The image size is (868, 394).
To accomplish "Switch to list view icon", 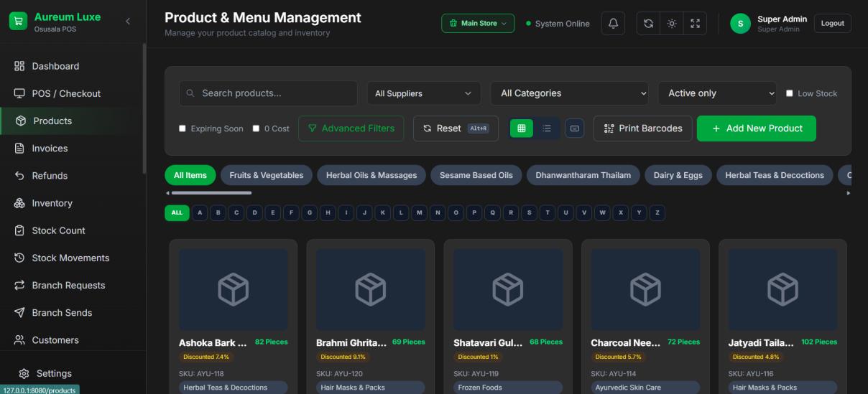I will pyautogui.click(x=547, y=128).
